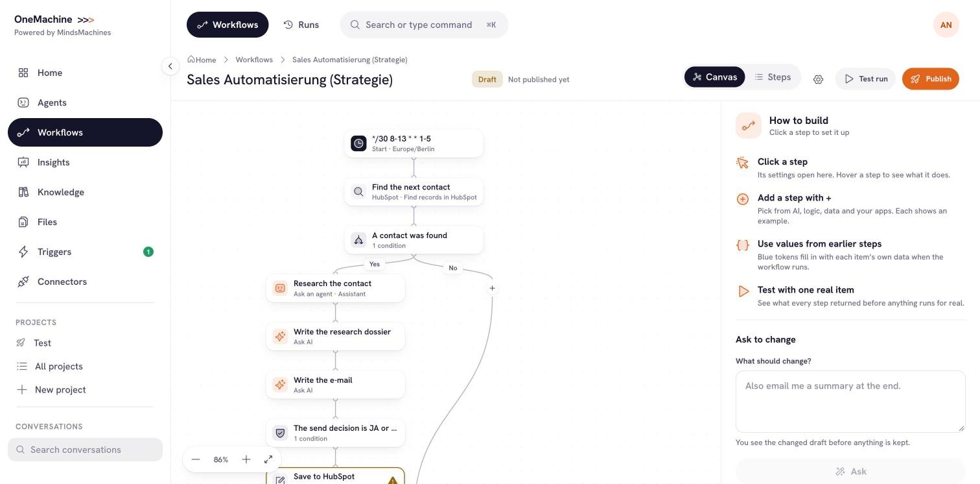Image resolution: width=980 pixels, height=484 pixels.
Task: Click the Search conversations field
Action: click(x=85, y=450)
